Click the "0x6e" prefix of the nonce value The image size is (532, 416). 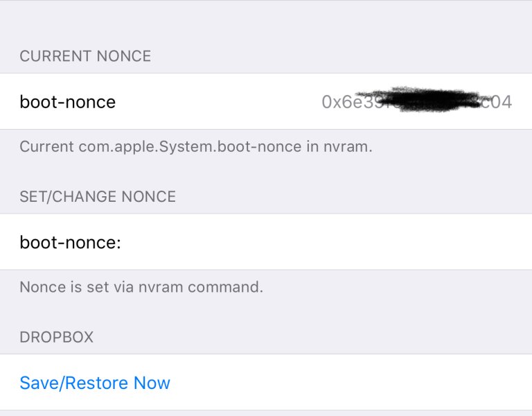tap(337, 103)
